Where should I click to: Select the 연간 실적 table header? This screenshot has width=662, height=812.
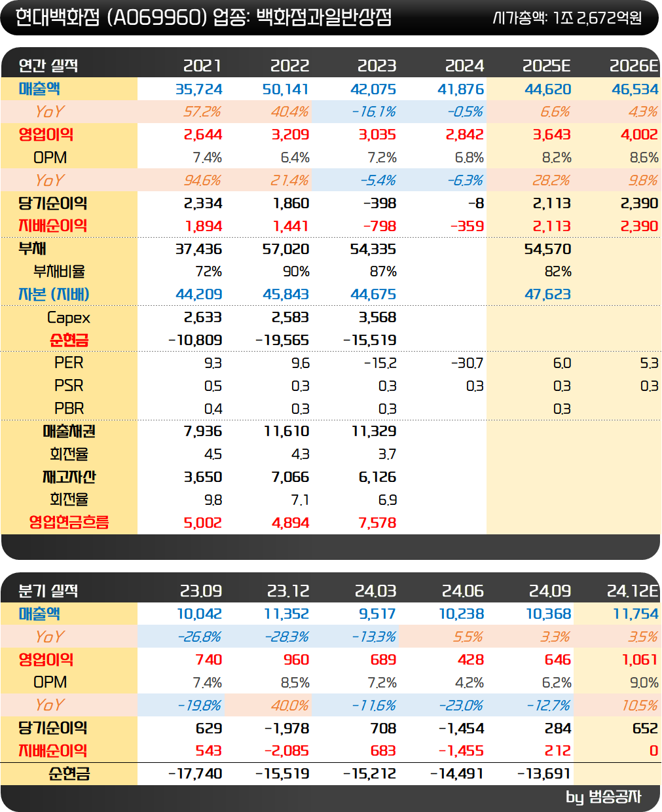[48, 65]
